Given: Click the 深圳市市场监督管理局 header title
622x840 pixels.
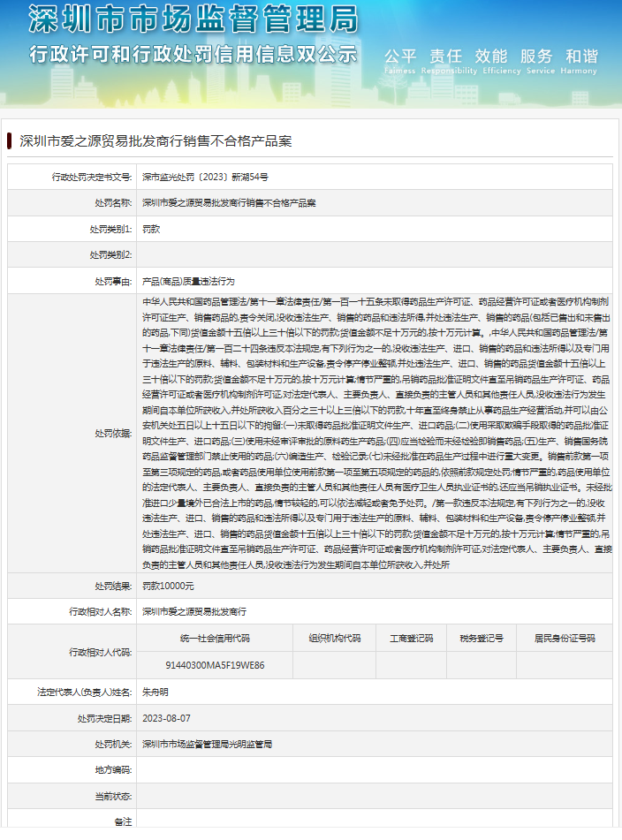Looking at the screenshot, I should point(193,19).
